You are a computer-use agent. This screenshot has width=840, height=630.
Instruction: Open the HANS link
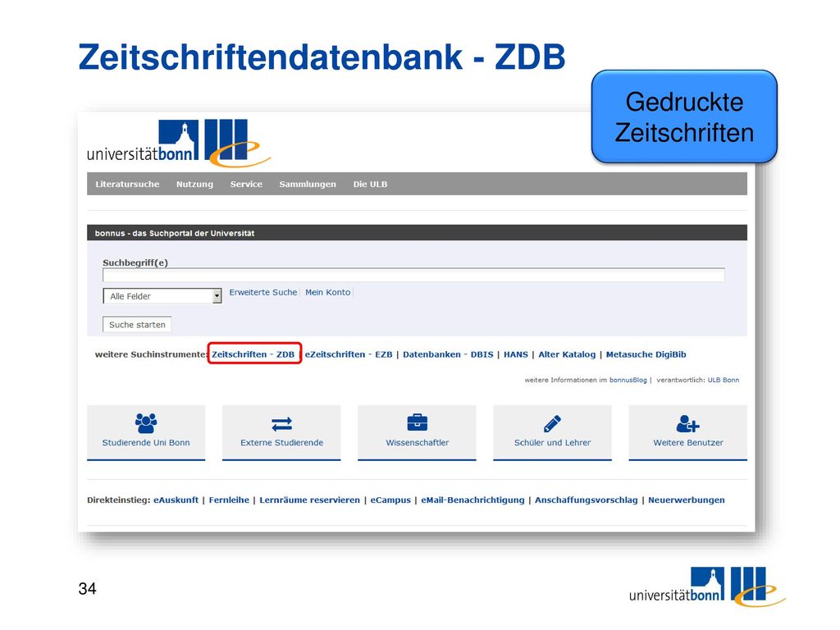[x=516, y=354]
